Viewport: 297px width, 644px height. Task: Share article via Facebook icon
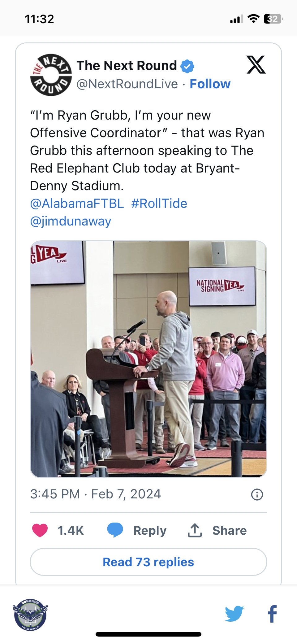(x=272, y=614)
